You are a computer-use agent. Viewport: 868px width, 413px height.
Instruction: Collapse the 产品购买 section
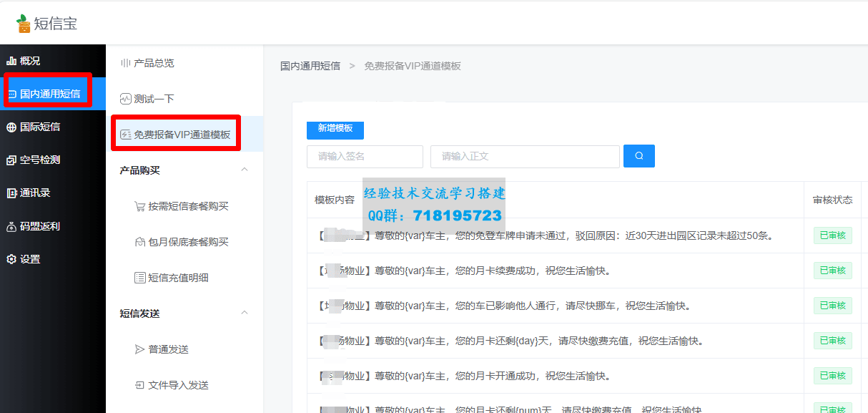245,170
